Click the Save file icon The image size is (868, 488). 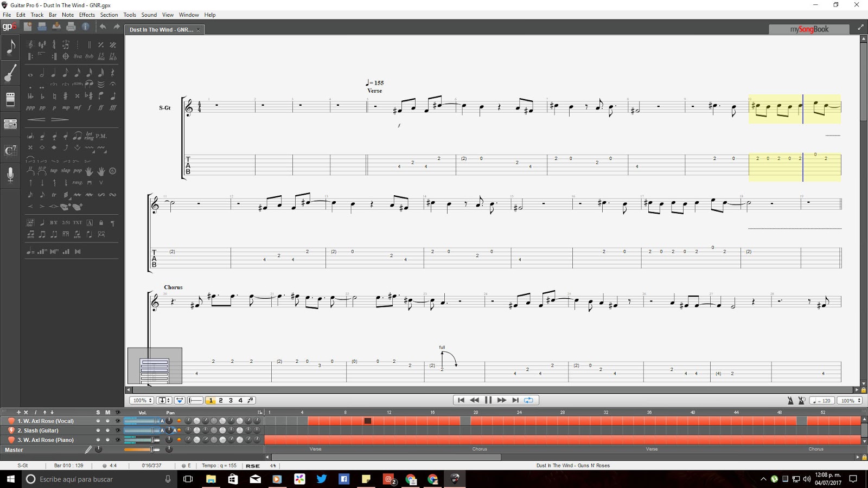pyautogui.click(x=56, y=27)
